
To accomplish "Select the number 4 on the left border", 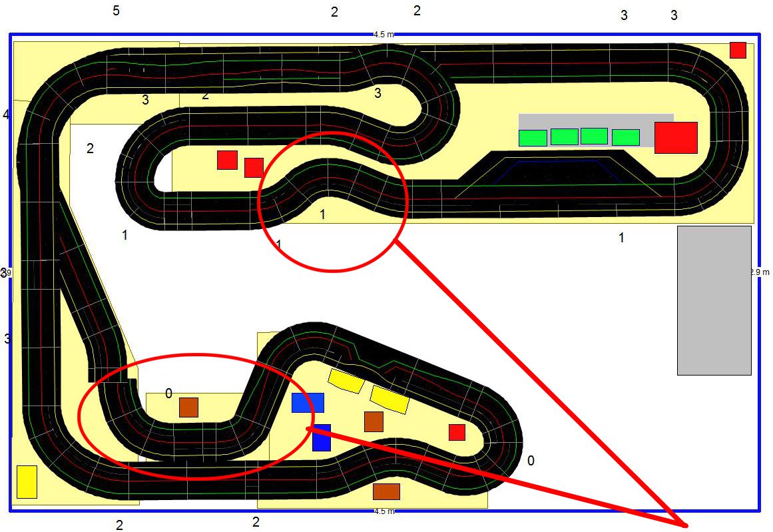I will [x=6, y=115].
